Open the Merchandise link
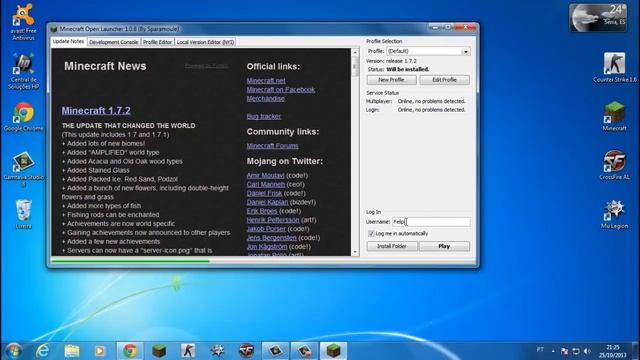 pos(266,99)
